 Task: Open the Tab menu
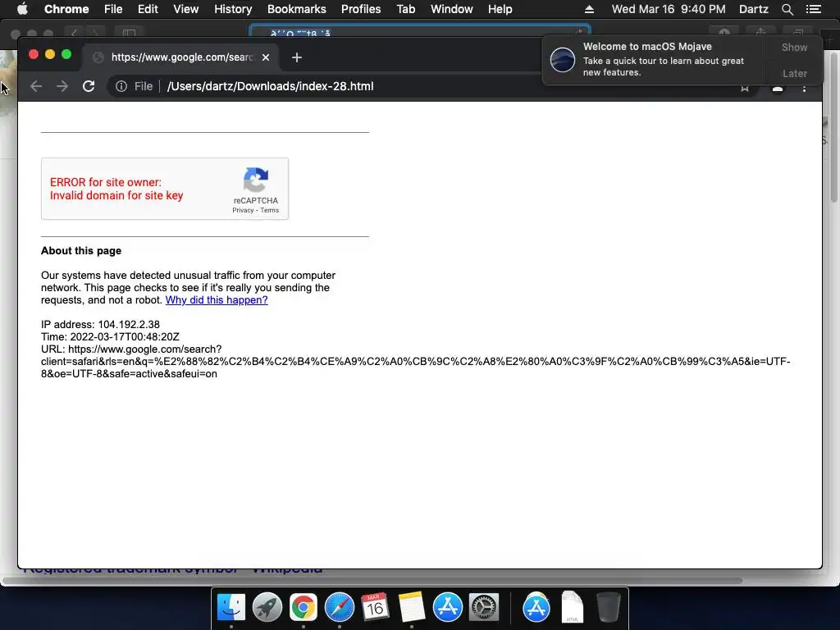405,9
